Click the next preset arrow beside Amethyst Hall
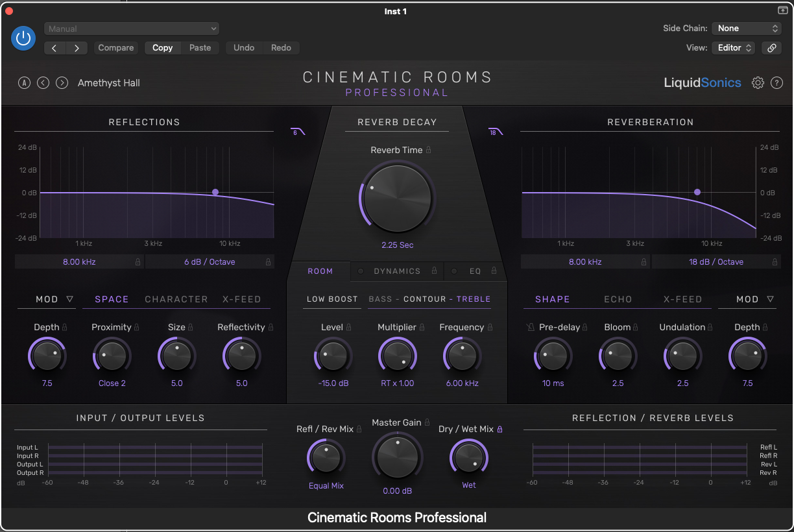 coord(62,82)
